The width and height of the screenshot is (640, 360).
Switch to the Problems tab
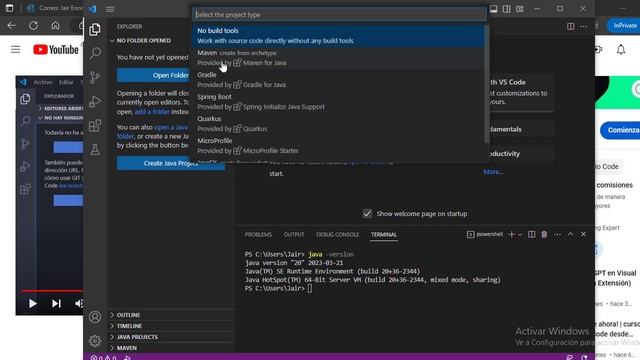click(258, 235)
